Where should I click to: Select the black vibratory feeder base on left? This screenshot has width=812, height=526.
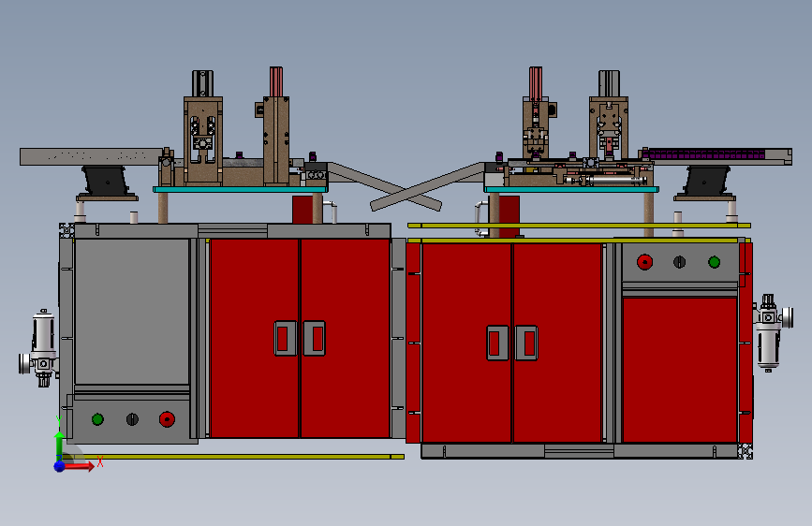coord(105,181)
